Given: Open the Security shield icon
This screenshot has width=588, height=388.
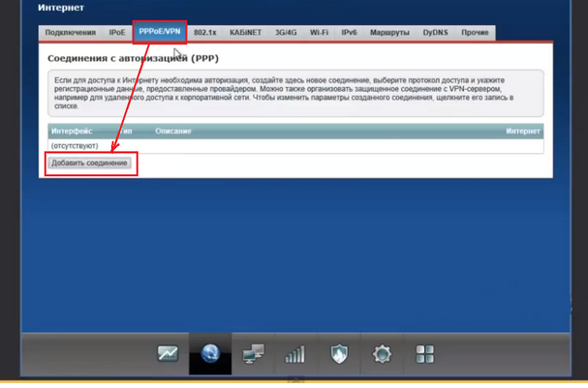Looking at the screenshot, I should click(x=339, y=354).
